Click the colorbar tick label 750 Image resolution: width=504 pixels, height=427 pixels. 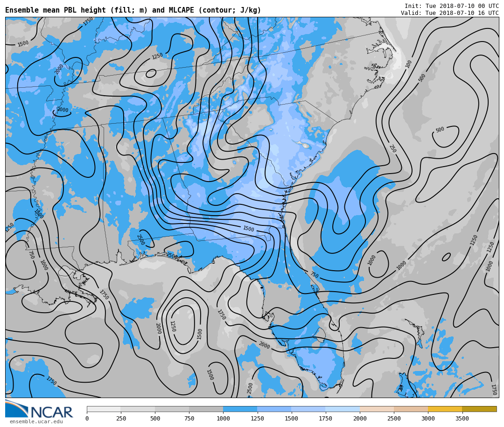pyautogui.click(x=189, y=418)
